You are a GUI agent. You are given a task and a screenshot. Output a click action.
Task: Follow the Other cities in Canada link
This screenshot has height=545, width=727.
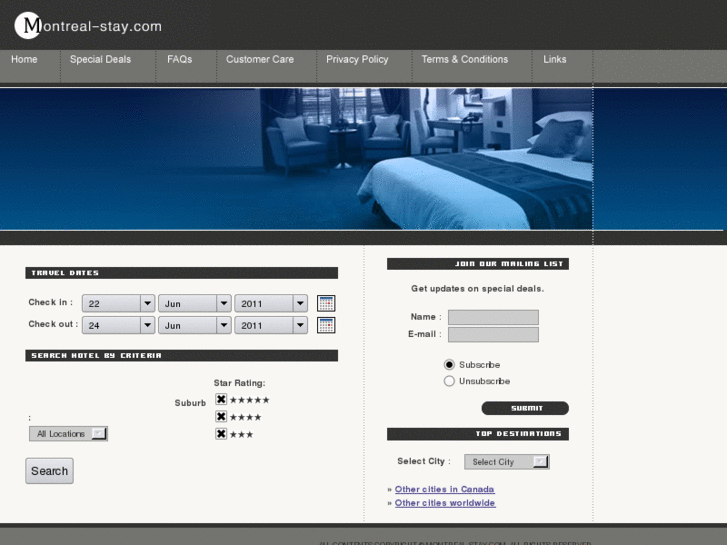coord(444,490)
